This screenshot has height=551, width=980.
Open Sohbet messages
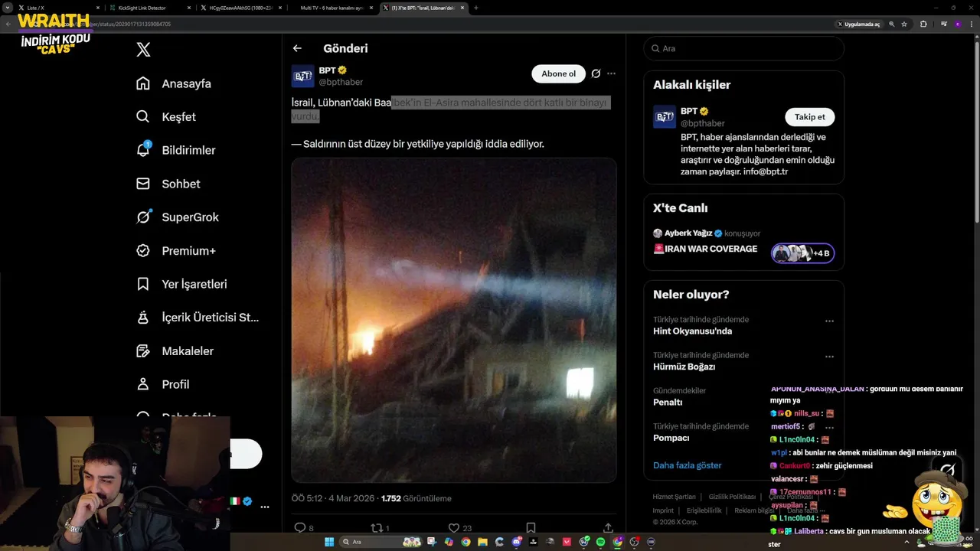(x=168, y=184)
